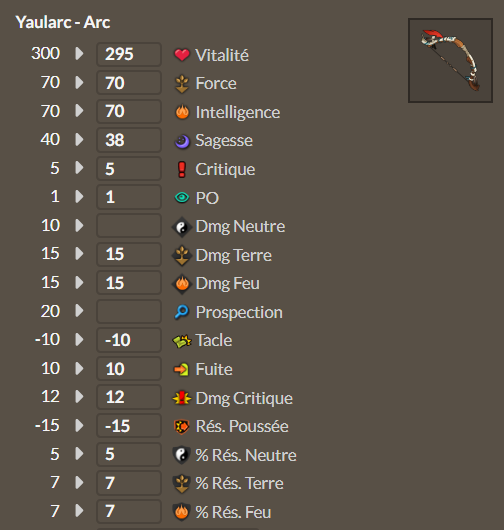The width and height of the screenshot is (504, 530).
Task: Click the arrow next to Vitalité max 300
Action: (79, 53)
